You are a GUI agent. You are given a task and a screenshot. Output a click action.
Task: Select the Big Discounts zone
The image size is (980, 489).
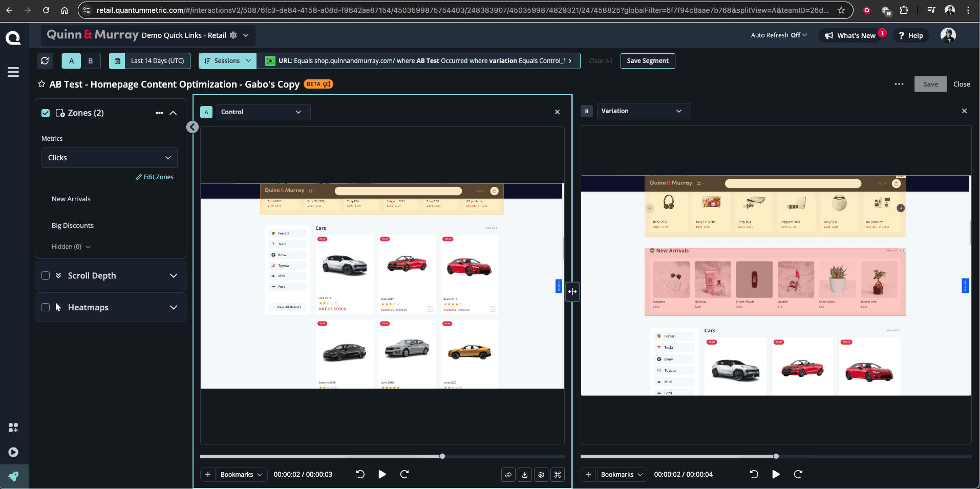coord(73,226)
